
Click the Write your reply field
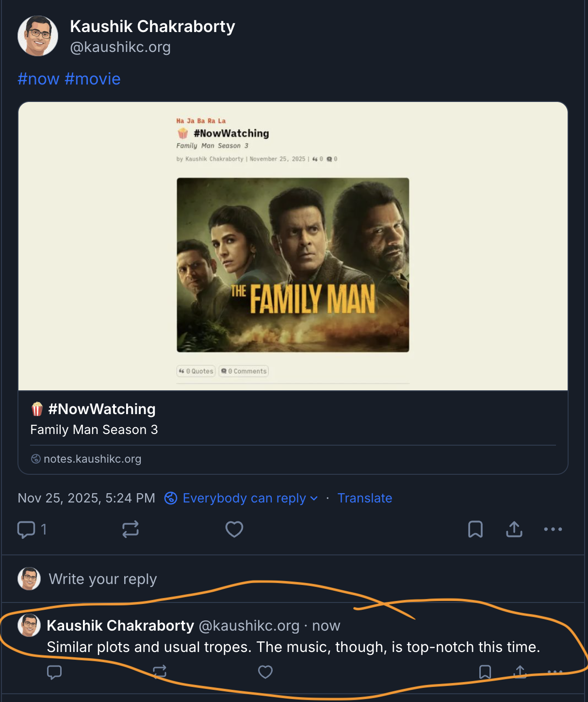tap(103, 579)
